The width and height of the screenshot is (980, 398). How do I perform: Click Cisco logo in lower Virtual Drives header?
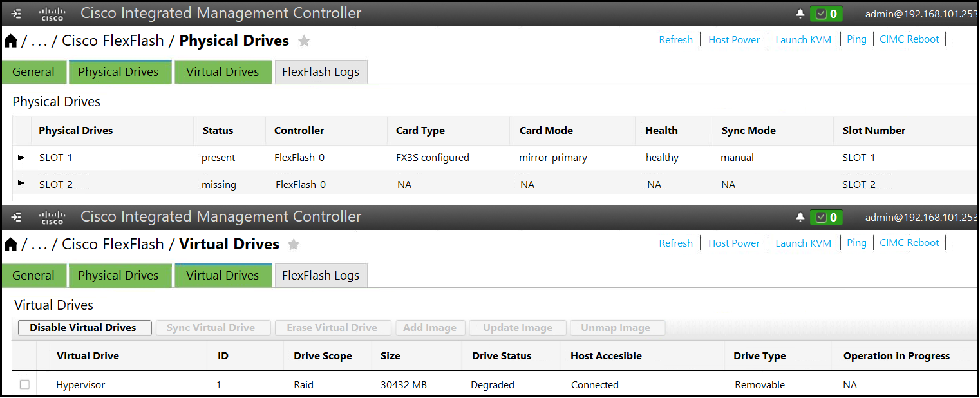pos(52,218)
